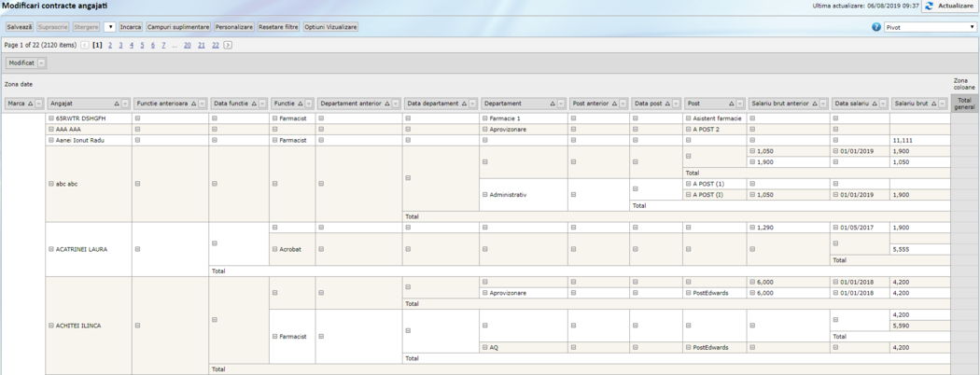Viewport: 980px width, 375px height.
Task: Go to page 22
Action: [215, 45]
